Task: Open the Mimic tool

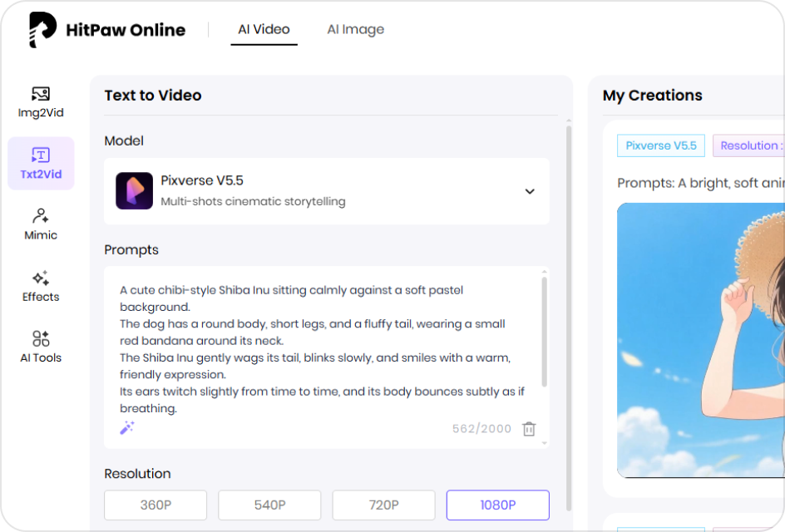Action: coord(41,224)
